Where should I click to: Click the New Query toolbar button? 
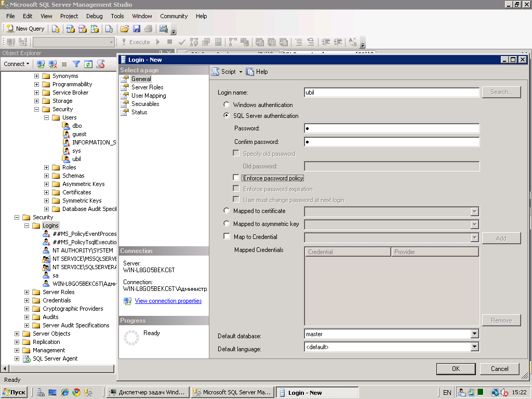[x=25, y=29]
